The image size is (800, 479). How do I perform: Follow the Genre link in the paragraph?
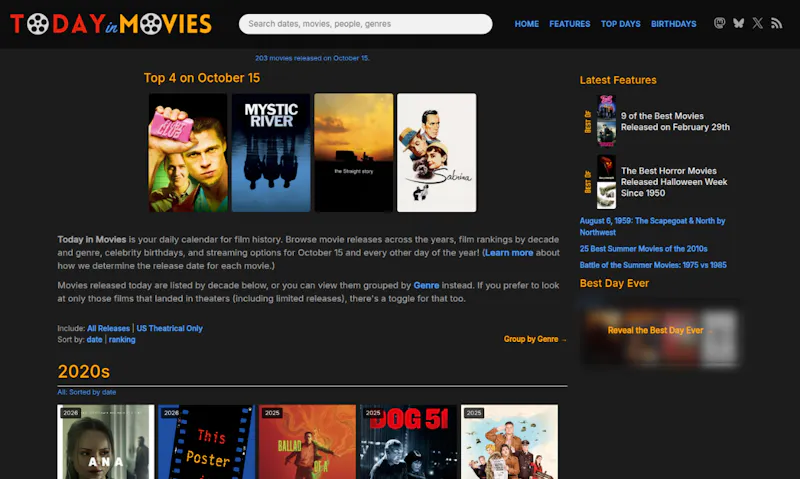click(x=426, y=285)
